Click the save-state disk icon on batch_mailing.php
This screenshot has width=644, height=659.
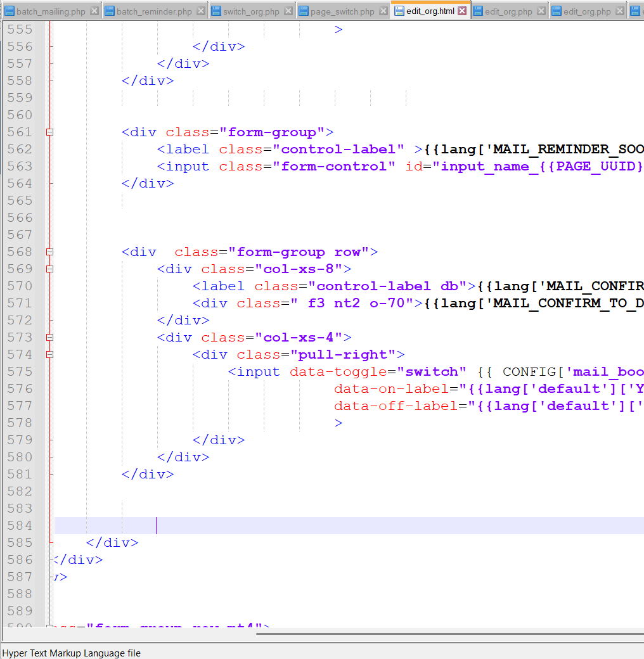[x=10, y=11]
